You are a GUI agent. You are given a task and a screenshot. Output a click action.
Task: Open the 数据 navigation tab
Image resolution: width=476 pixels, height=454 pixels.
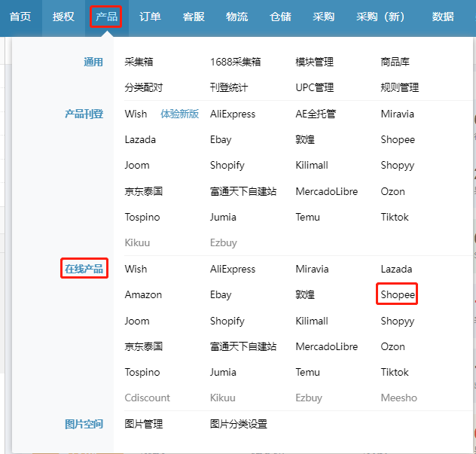tap(443, 17)
